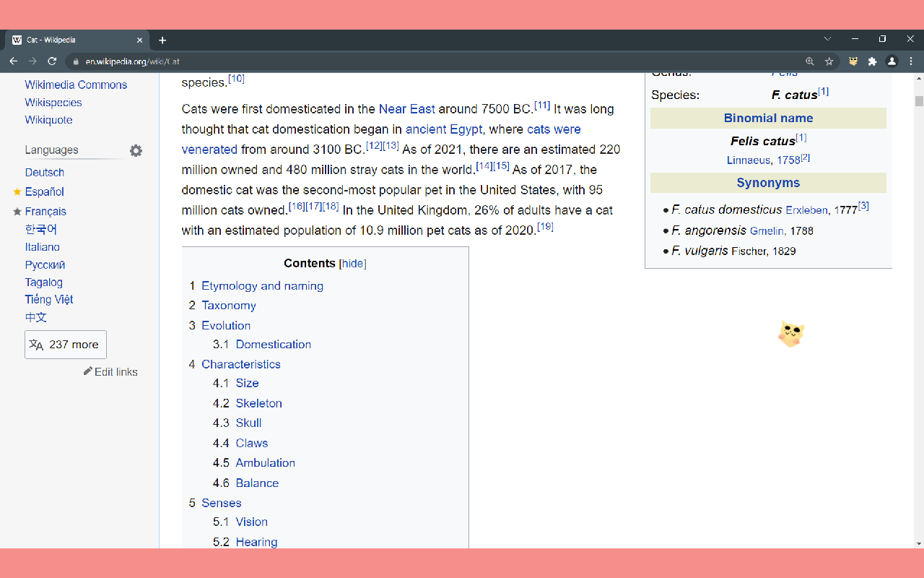This screenshot has height=578, width=924.
Task: Click the browser forward arrow
Action: tap(32, 61)
